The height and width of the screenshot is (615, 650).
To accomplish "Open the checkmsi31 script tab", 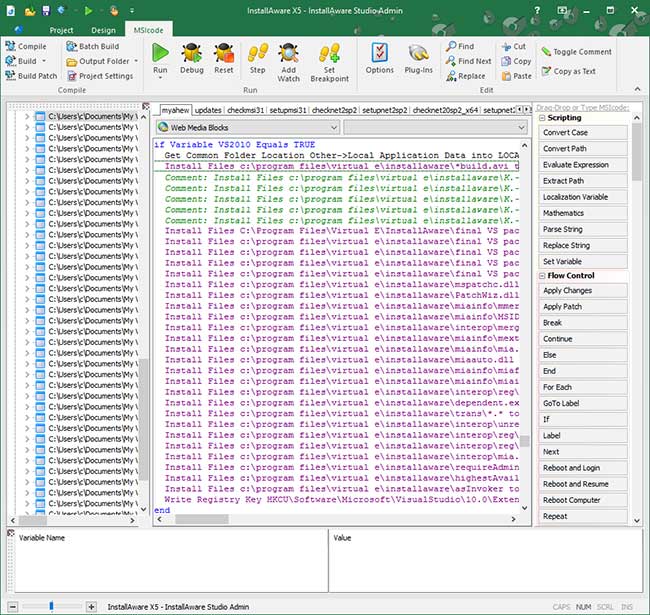I will (245, 110).
